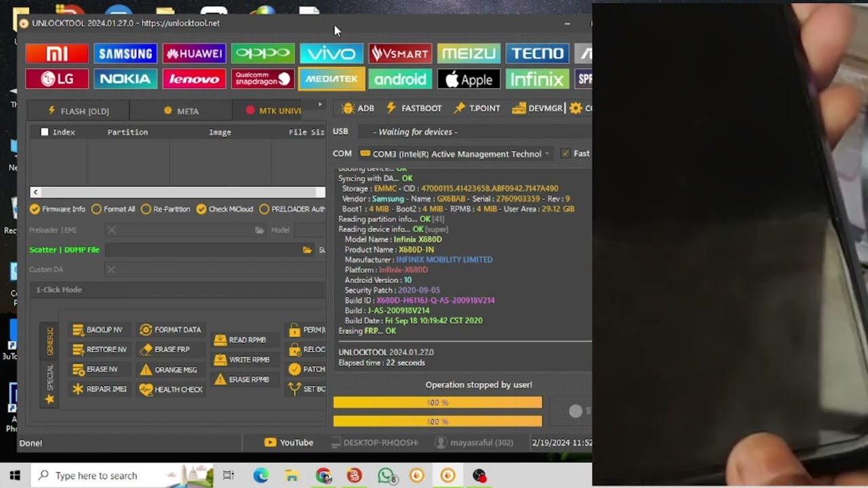Select the OPPO brand tile

click(262, 54)
